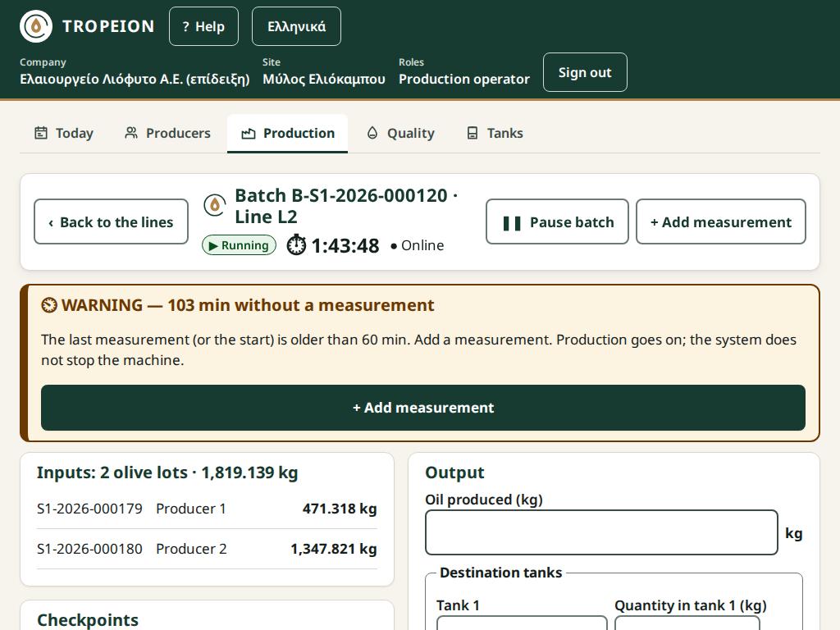
Task: Click the people icon beside Producers
Action: [130, 133]
